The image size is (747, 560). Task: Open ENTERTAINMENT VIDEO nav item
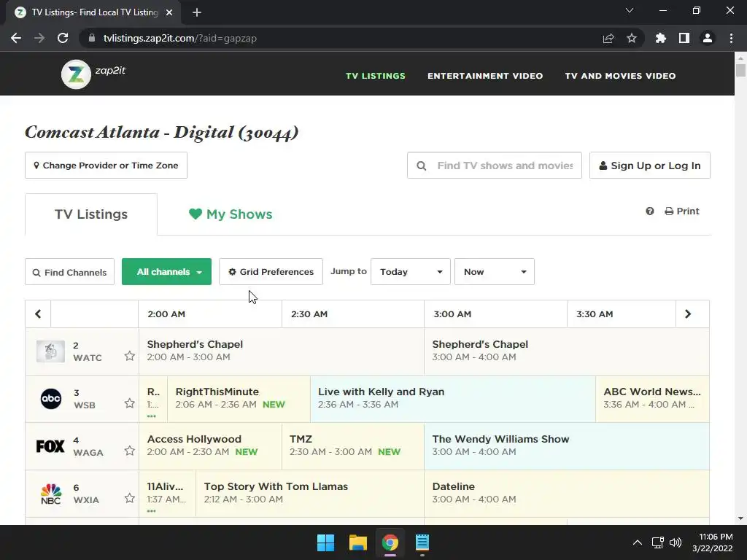point(485,76)
